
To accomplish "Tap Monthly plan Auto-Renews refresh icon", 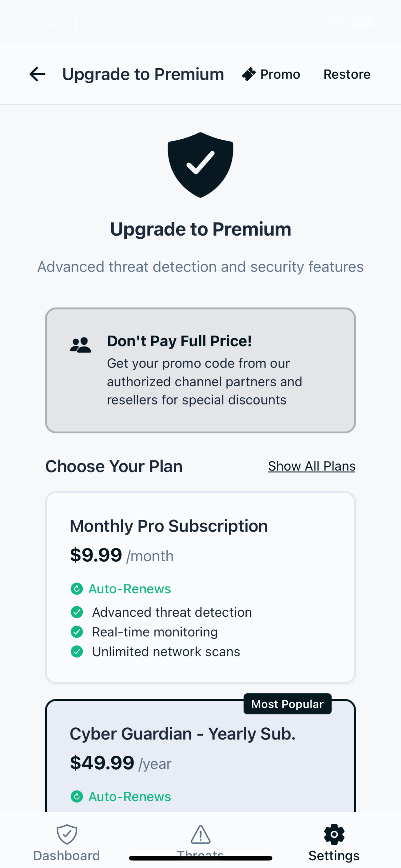I will (77, 589).
